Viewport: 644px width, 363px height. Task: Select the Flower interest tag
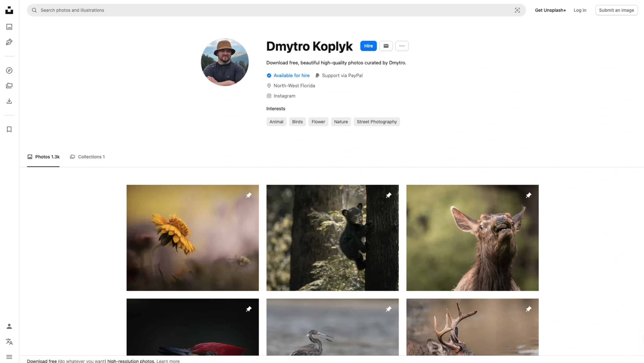pos(318,122)
